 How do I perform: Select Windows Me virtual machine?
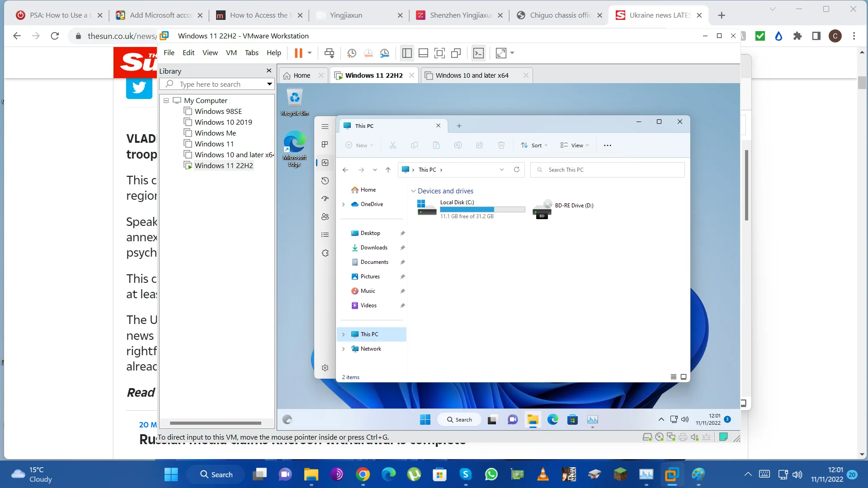(x=215, y=133)
